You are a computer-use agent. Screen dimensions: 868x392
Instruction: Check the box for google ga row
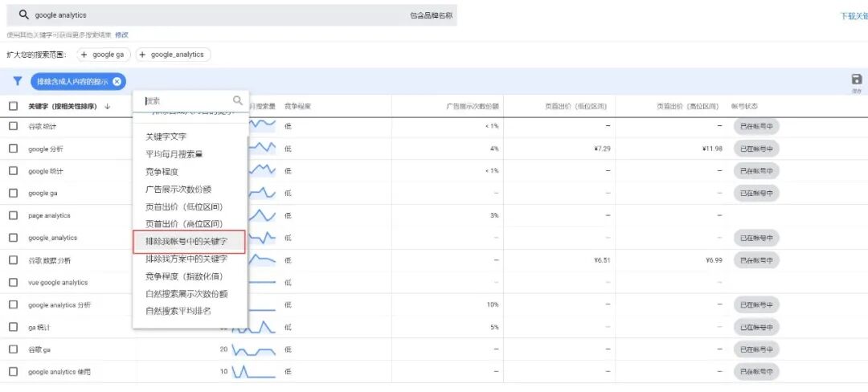click(x=14, y=193)
